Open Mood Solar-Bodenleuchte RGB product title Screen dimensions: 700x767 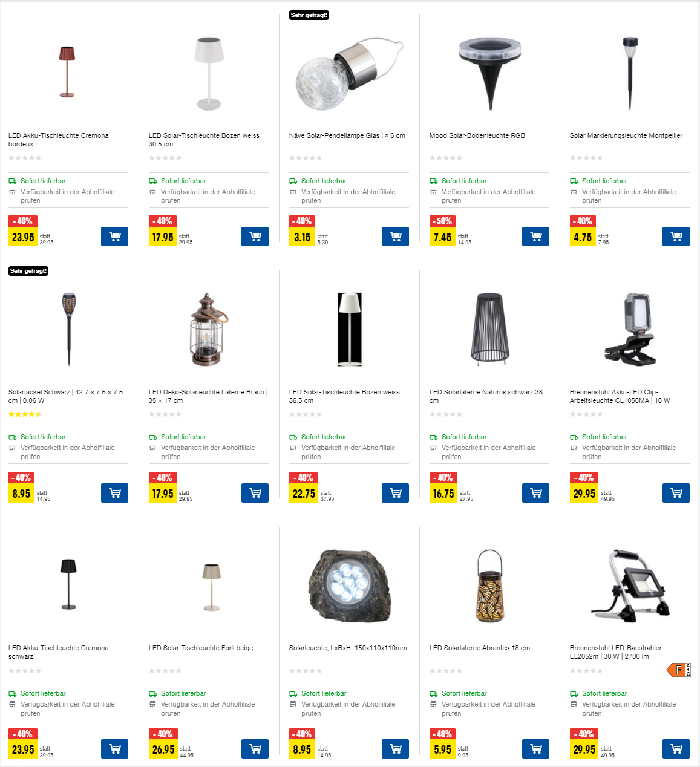point(477,135)
